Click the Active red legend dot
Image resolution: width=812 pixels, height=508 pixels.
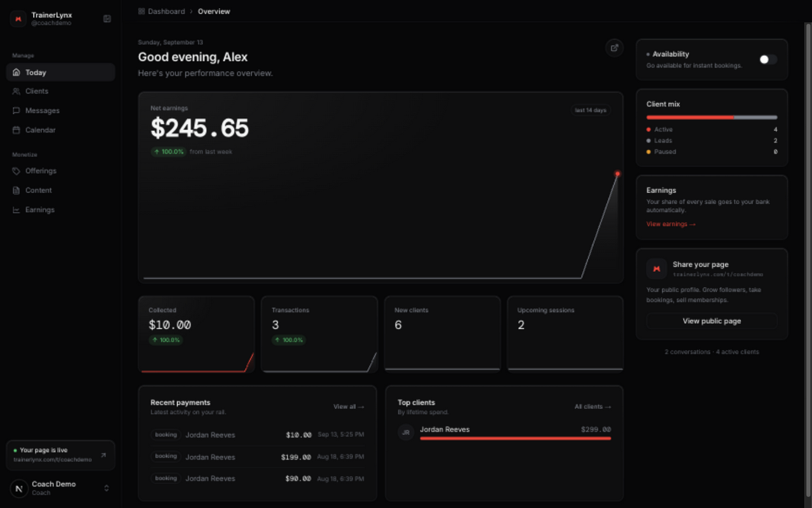pyautogui.click(x=648, y=130)
